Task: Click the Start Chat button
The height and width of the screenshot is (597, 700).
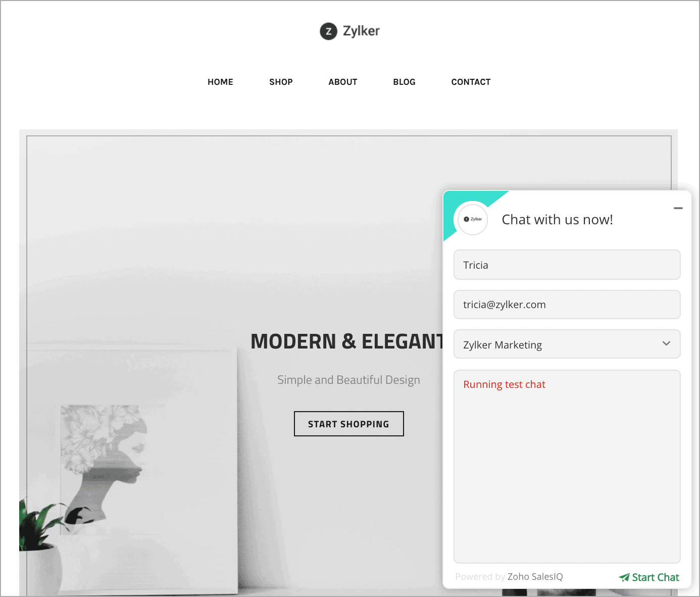Action: [649, 577]
